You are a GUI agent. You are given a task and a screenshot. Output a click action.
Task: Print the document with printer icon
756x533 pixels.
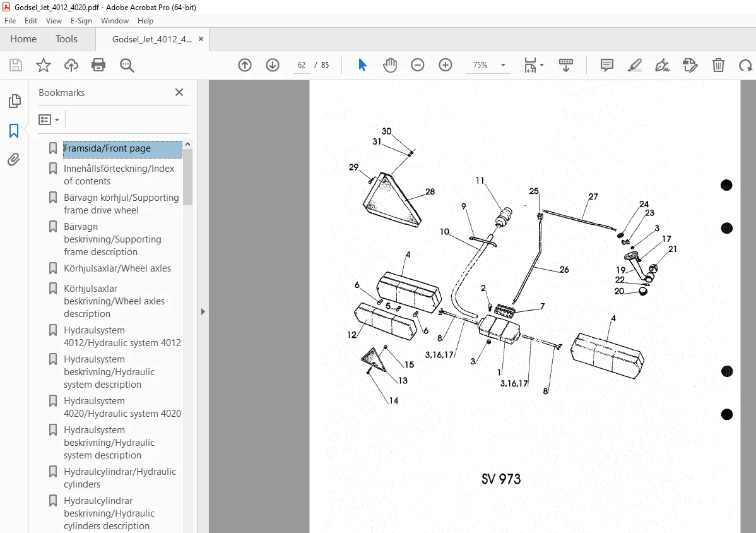click(98, 64)
